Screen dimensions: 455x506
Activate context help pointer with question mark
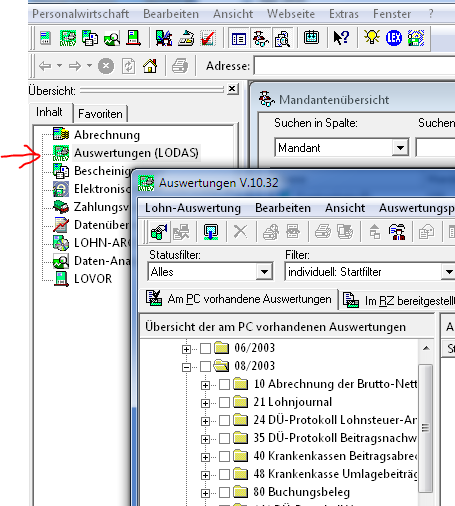tap(341, 38)
